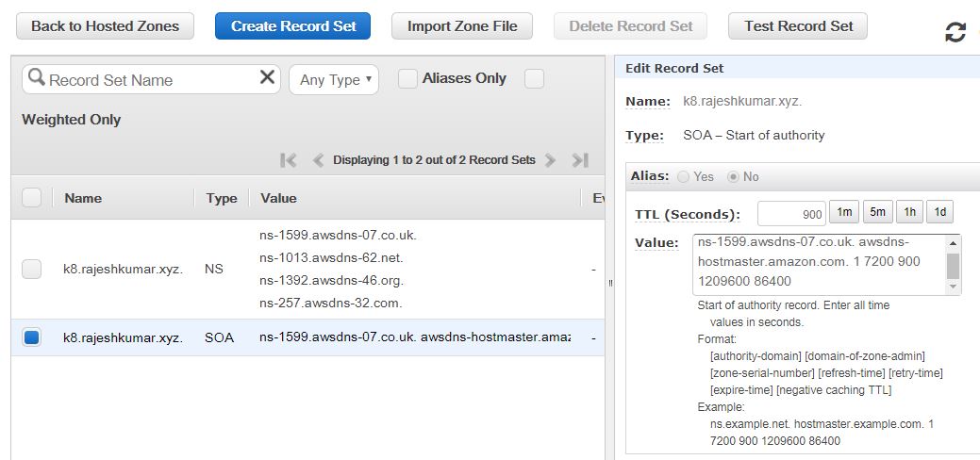Viewport: 980px width, 460px height.
Task: Open the Any Type filter dropdown
Action: click(334, 80)
